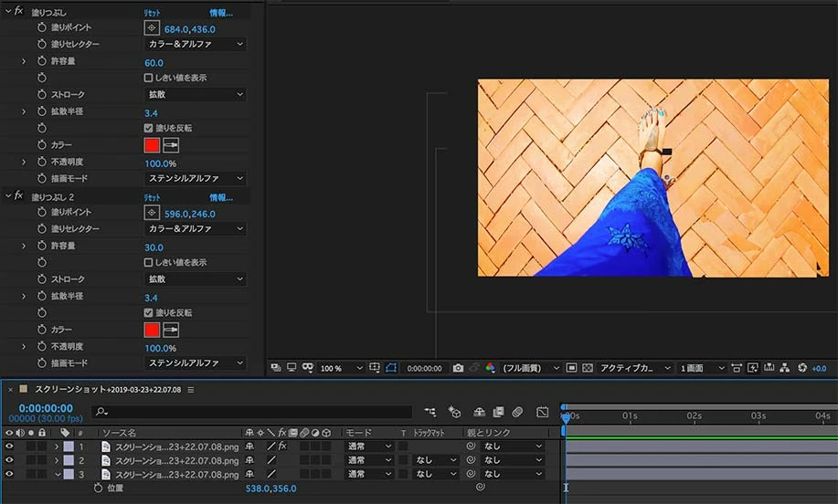
Task: Toggle layer 1 effects fx switch in timeline
Action: [x=282, y=446]
